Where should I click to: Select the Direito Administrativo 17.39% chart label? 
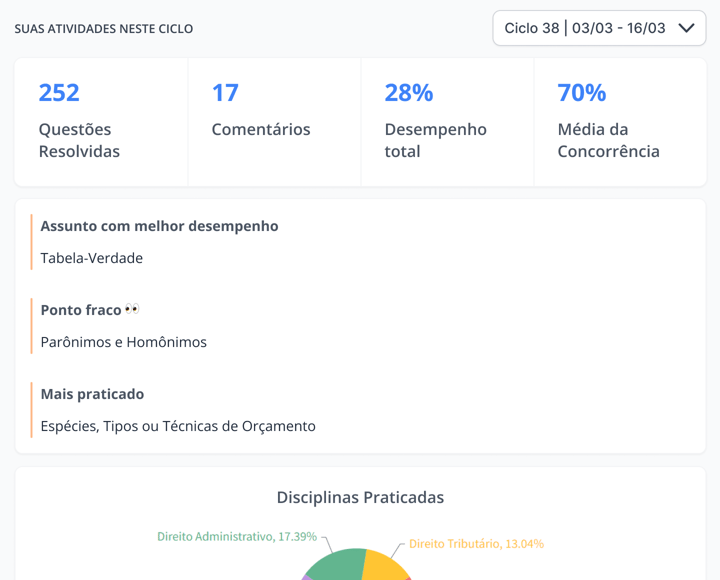click(237, 537)
